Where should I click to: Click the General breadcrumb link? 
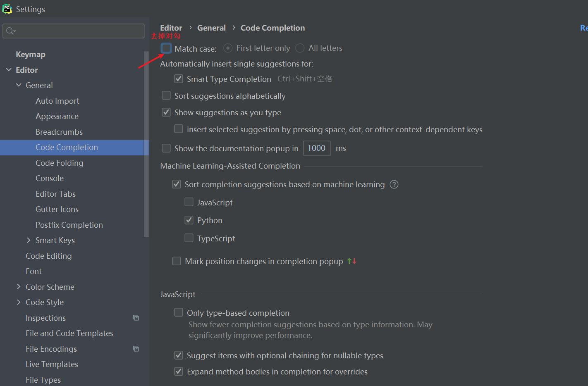pyautogui.click(x=211, y=28)
